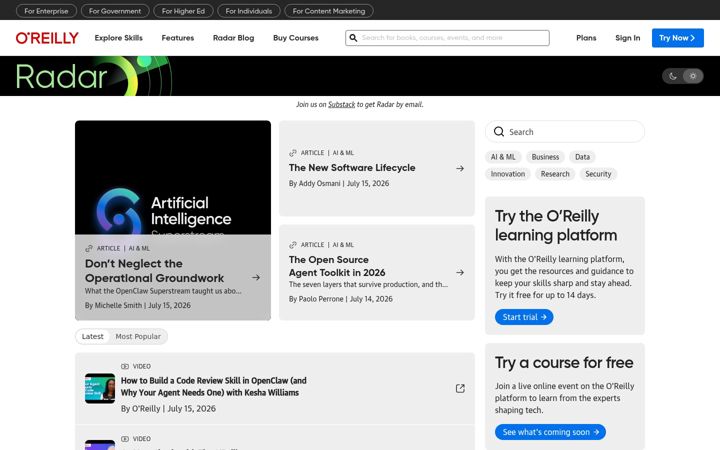Select the Latest tab
720x450 pixels.
click(x=92, y=337)
